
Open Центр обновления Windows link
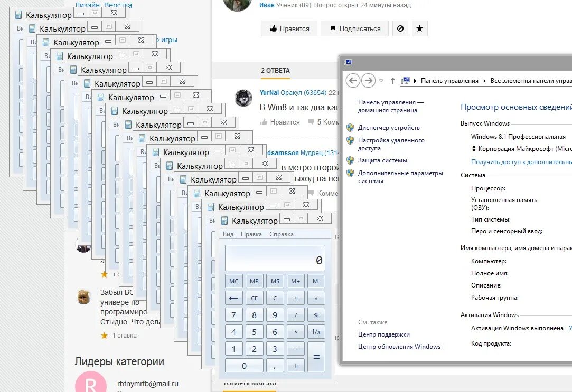[399, 347]
